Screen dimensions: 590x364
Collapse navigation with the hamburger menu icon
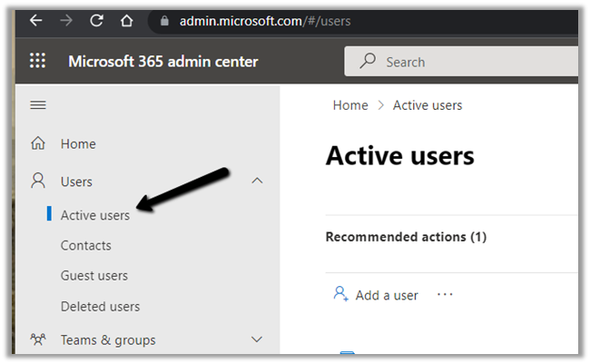38,105
